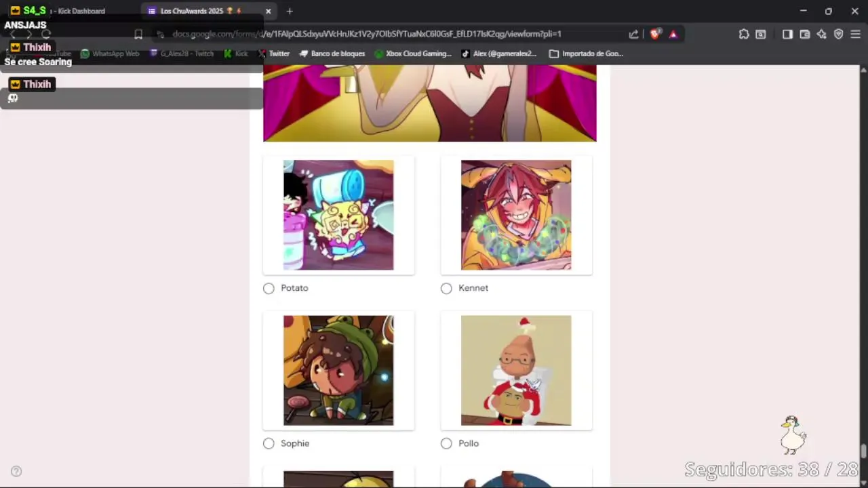This screenshot has width=868, height=488.
Task: Click the Kennet character thumbnail
Action: pyautogui.click(x=516, y=215)
